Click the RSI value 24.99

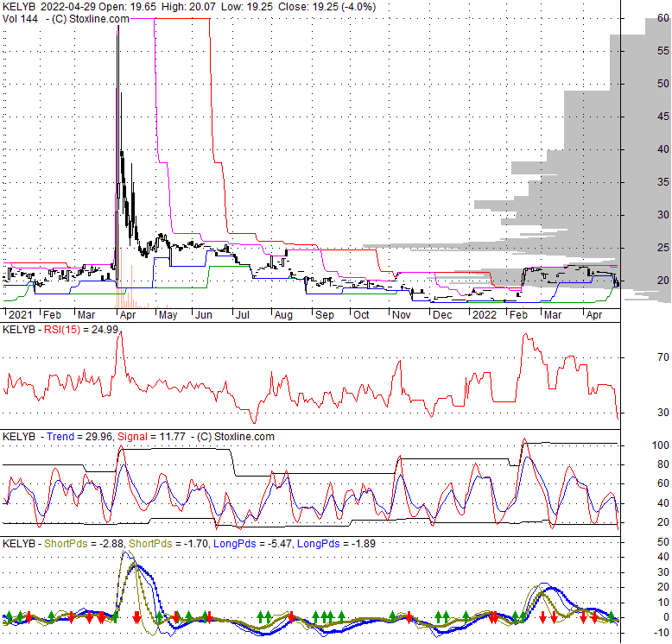pyautogui.click(x=105, y=330)
